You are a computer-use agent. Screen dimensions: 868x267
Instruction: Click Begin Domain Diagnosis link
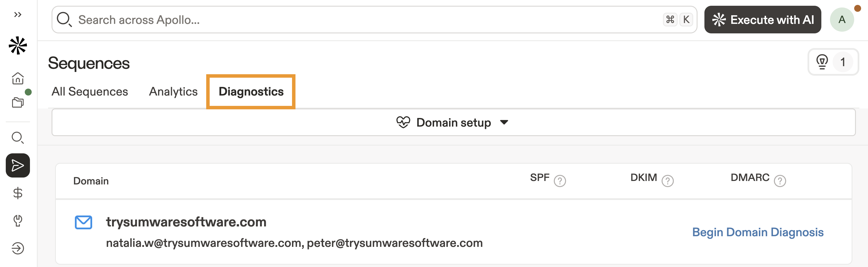(758, 232)
